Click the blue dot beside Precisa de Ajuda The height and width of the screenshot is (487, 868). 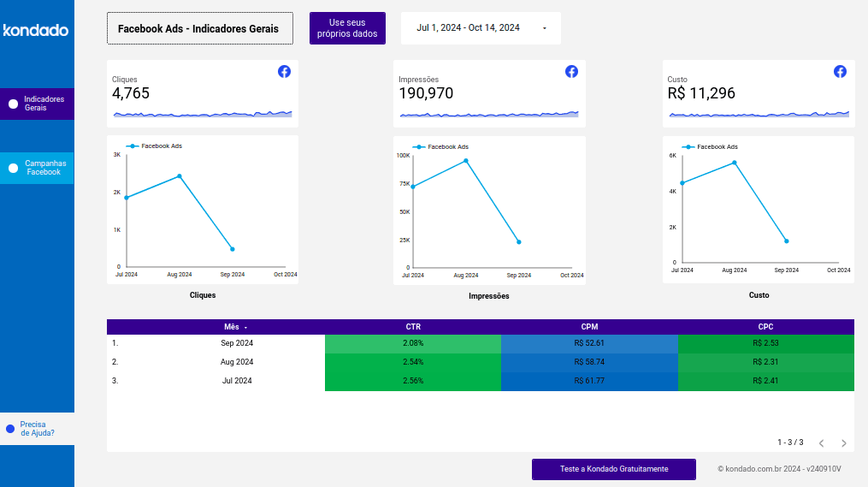point(10,429)
